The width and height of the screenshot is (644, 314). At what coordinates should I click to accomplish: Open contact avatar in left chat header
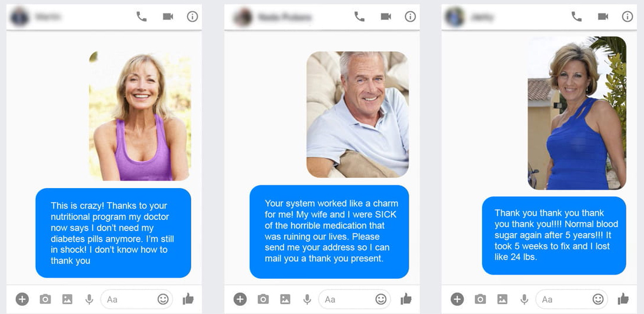click(20, 17)
